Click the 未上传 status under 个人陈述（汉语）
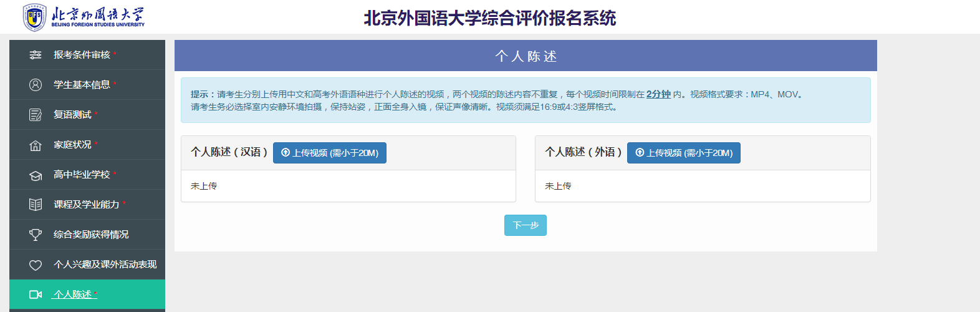Screen dimensions: 980x312 (204, 186)
